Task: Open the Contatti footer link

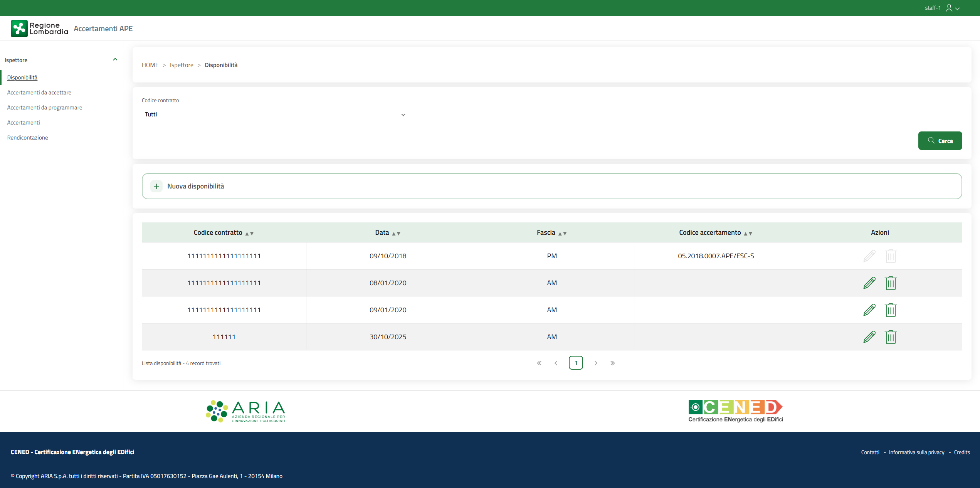Action: (x=870, y=453)
